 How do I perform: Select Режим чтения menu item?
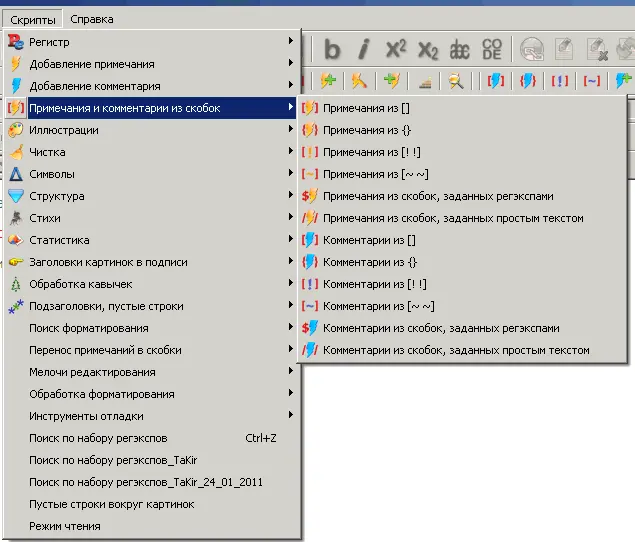(x=65, y=526)
